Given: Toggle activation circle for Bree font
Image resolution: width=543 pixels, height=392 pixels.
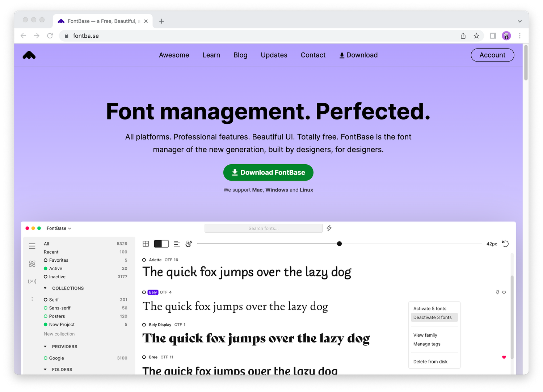Looking at the screenshot, I should pyautogui.click(x=144, y=357).
